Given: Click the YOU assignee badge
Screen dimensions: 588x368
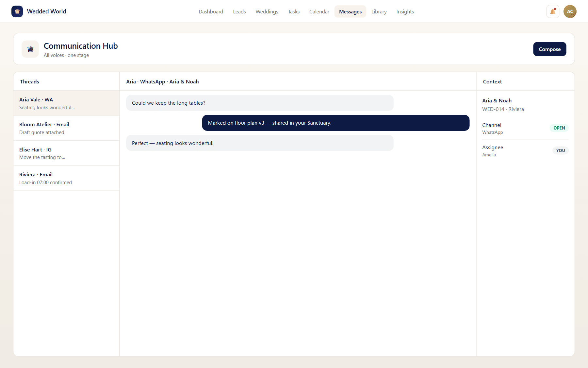Looking at the screenshot, I should [x=561, y=150].
